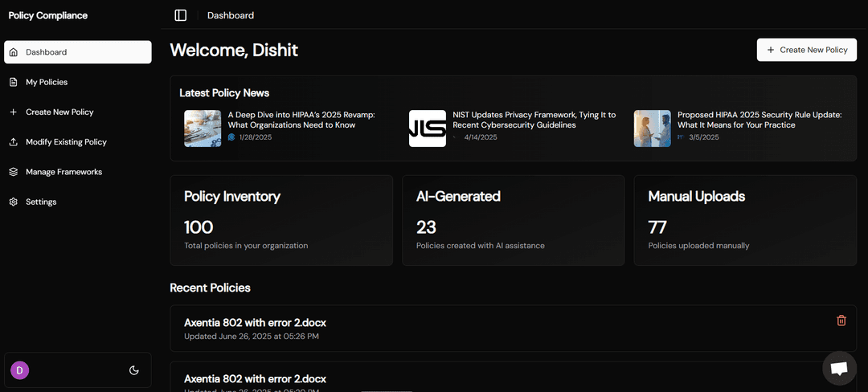This screenshot has width=868, height=392.
Task: Click the Settings gear icon
Action: coord(14,202)
